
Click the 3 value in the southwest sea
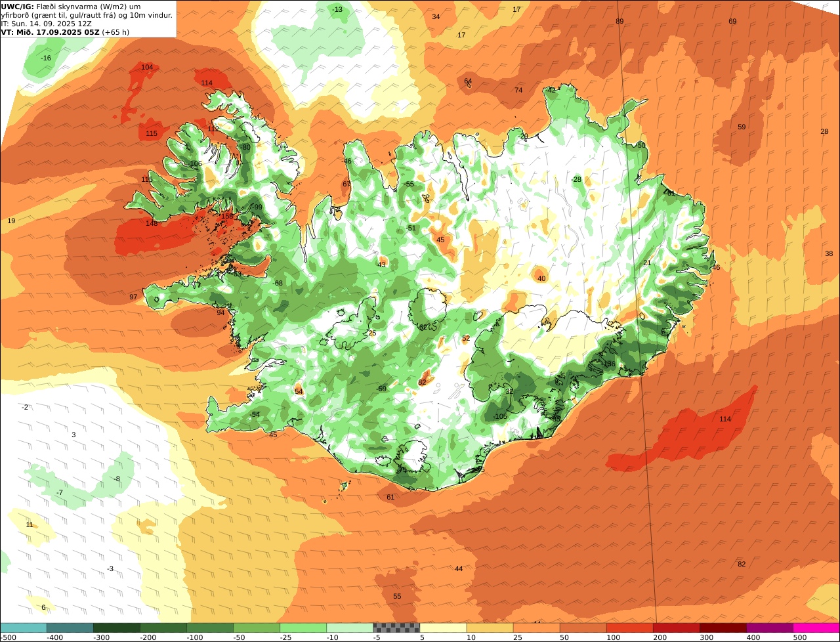click(x=73, y=435)
